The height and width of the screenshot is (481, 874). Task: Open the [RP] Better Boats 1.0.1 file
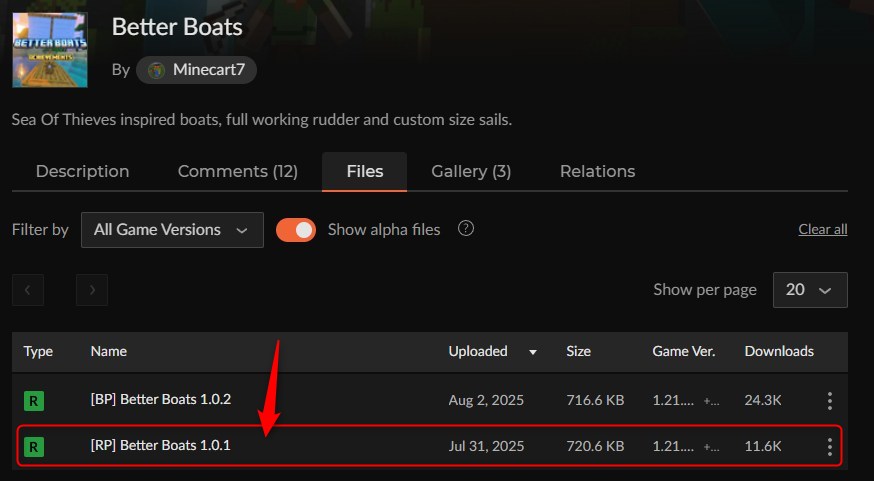coord(160,445)
